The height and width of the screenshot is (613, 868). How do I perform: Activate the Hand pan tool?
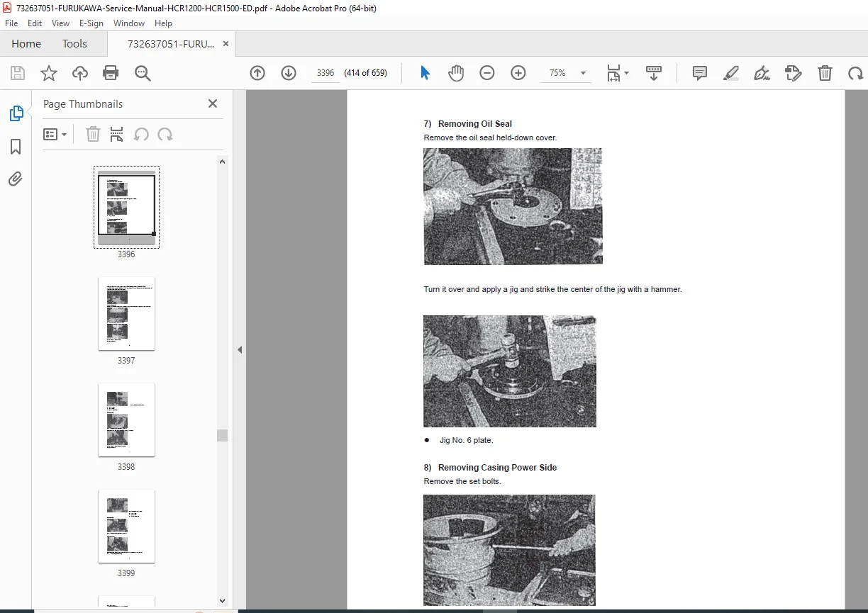coord(456,73)
